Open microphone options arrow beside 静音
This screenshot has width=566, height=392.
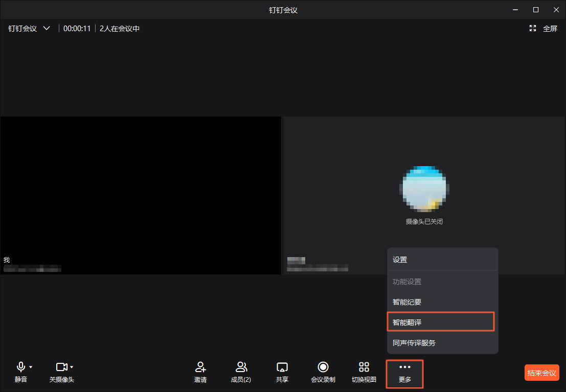pos(31,367)
